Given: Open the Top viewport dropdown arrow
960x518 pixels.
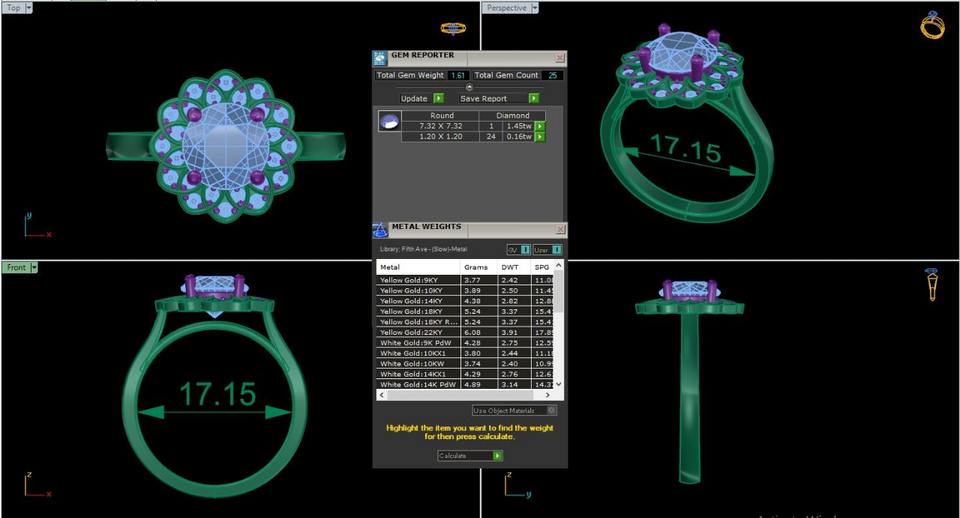Looking at the screenshot, I should tap(28, 8).
